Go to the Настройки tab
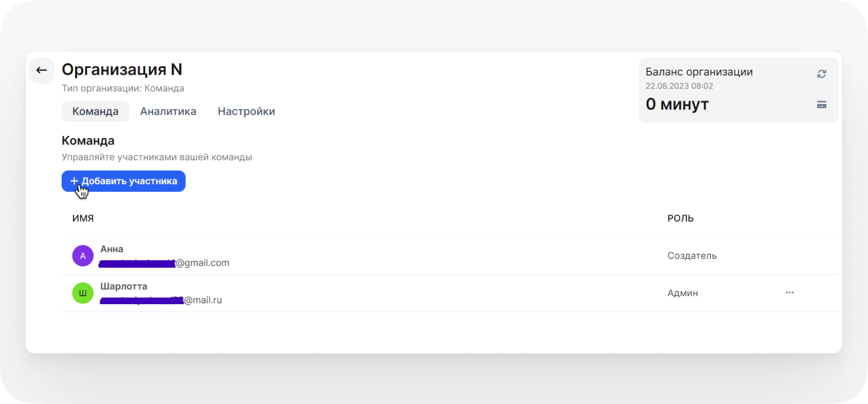The width and height of the screenshot is (868, 404). [x=246, y=111]
